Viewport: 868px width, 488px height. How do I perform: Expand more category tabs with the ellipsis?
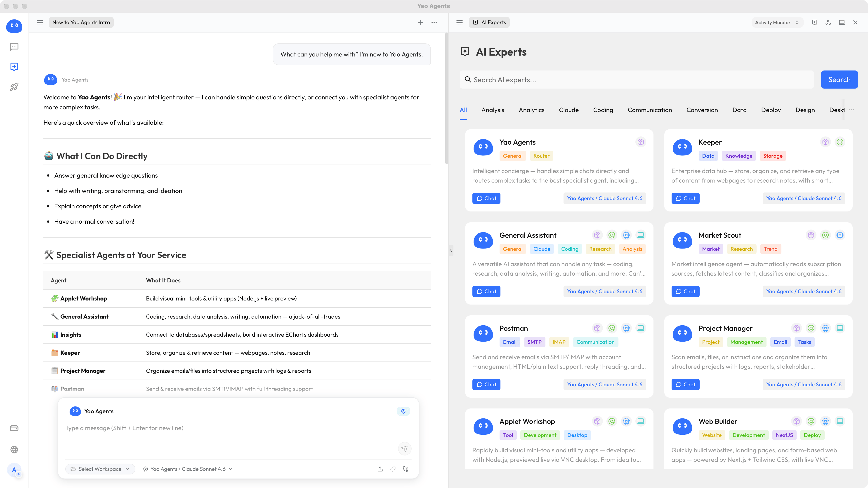851,110
